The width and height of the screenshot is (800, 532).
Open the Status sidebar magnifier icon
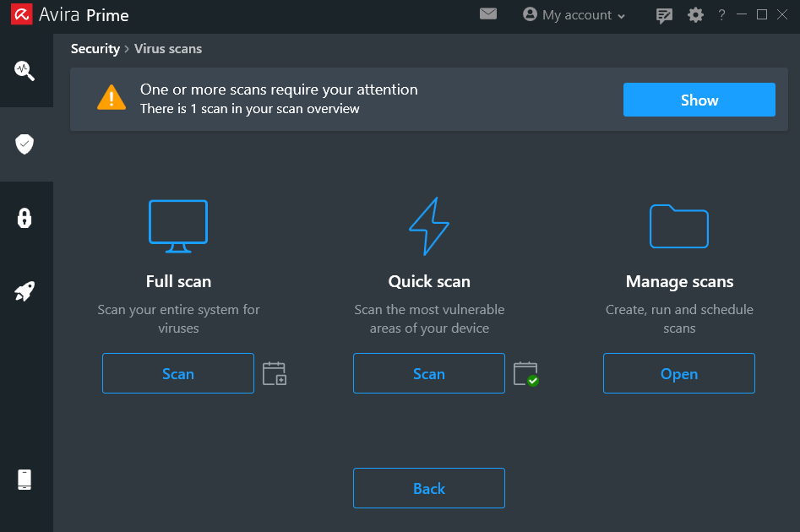[x=24, y=70]
